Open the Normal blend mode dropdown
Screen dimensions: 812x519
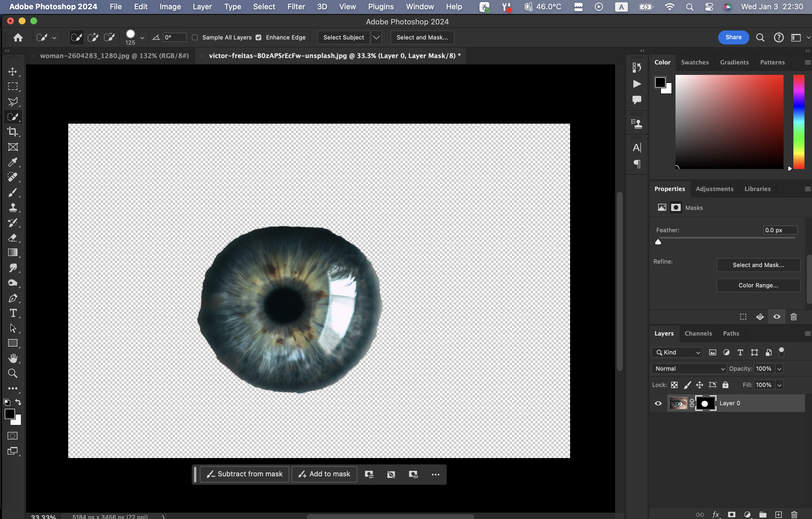point(689,369)
